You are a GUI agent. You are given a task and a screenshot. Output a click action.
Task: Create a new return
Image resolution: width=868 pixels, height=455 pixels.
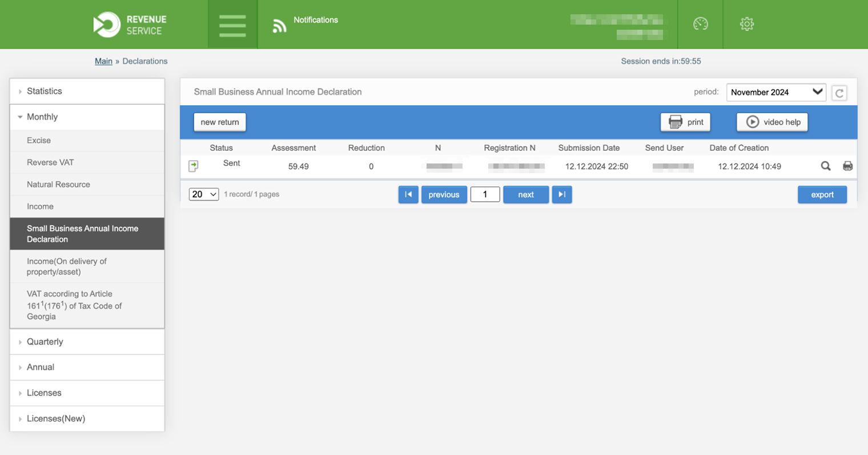(220, 122)
